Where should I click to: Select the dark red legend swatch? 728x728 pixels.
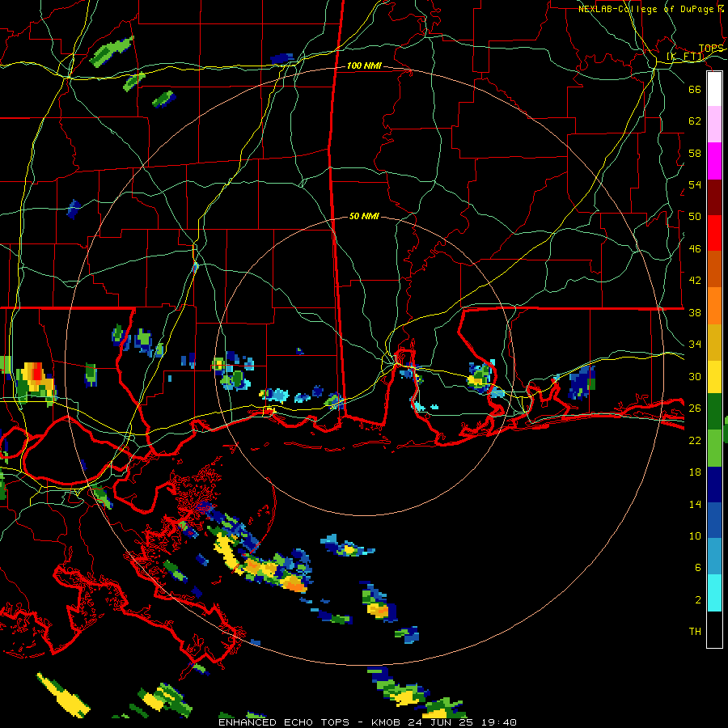pos(714,197)
